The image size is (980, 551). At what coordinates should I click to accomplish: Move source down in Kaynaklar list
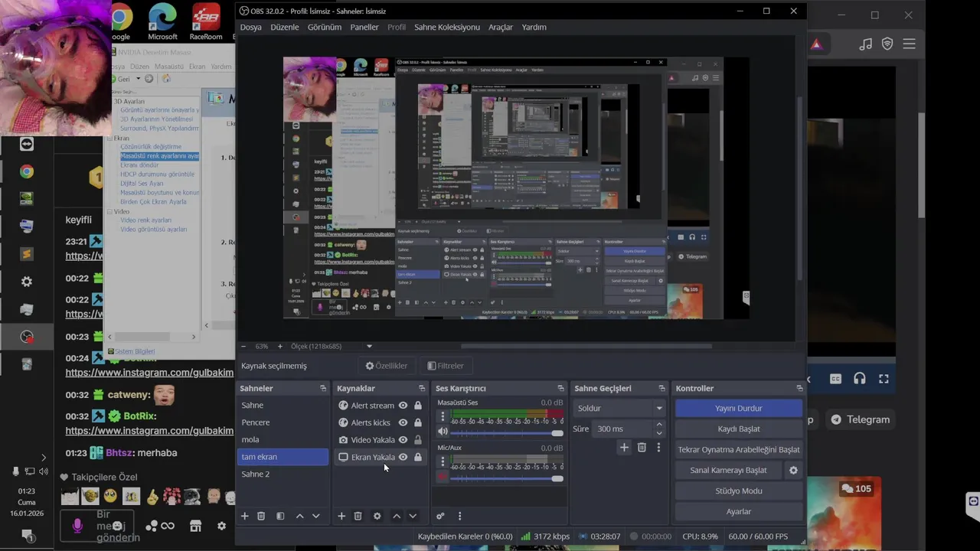pyautogui.click(x=413, y=516)
